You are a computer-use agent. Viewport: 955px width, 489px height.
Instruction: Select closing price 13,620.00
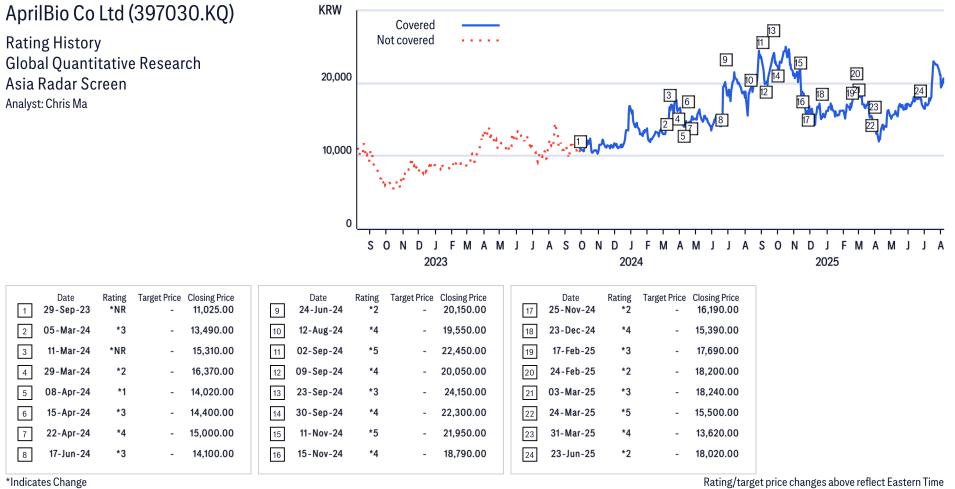[717, 433]
